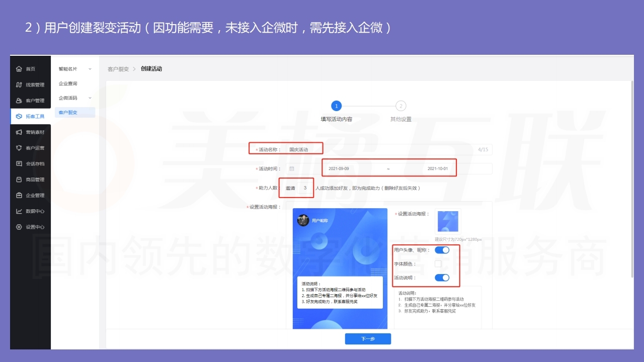Click the 商品管理 bag icon
The height and width of the screenshot is (362, 644).
coord(19,179)
